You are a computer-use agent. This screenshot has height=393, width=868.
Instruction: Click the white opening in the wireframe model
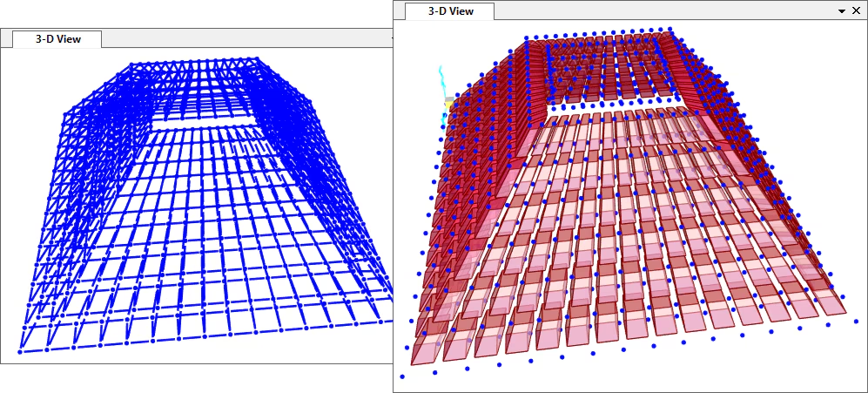click(x=202, y=125)
